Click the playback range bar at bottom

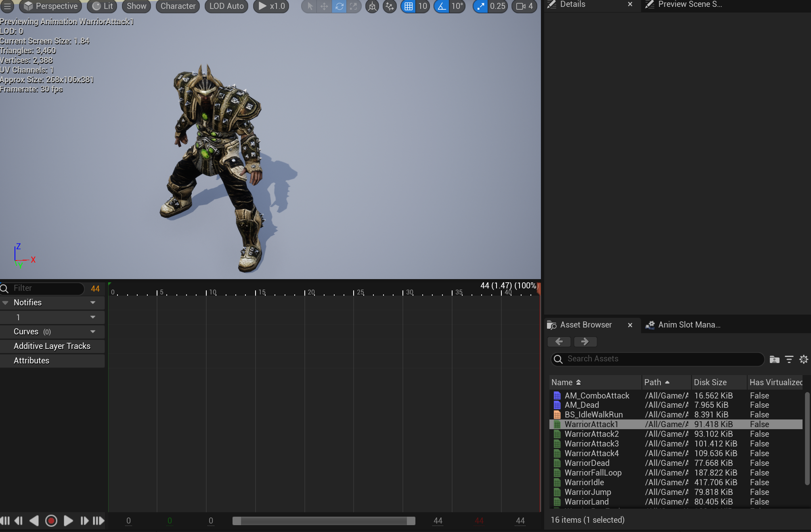(324, 521)
